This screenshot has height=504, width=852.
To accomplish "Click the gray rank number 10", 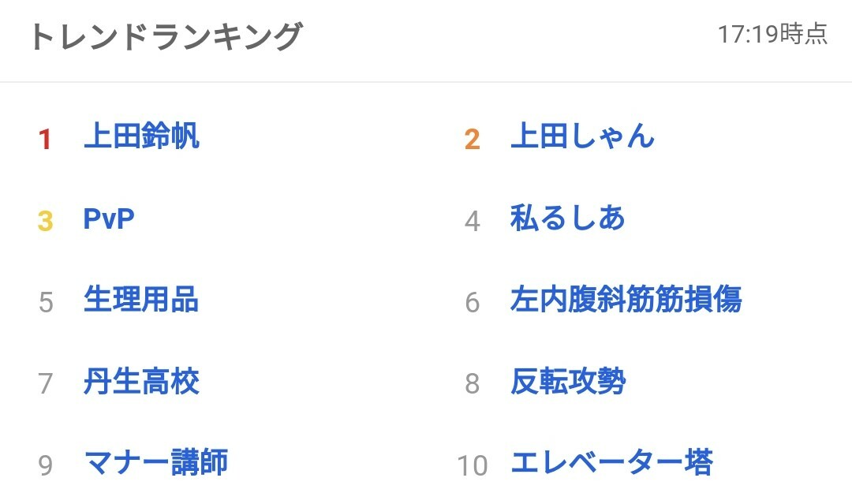I will (473, 466).
